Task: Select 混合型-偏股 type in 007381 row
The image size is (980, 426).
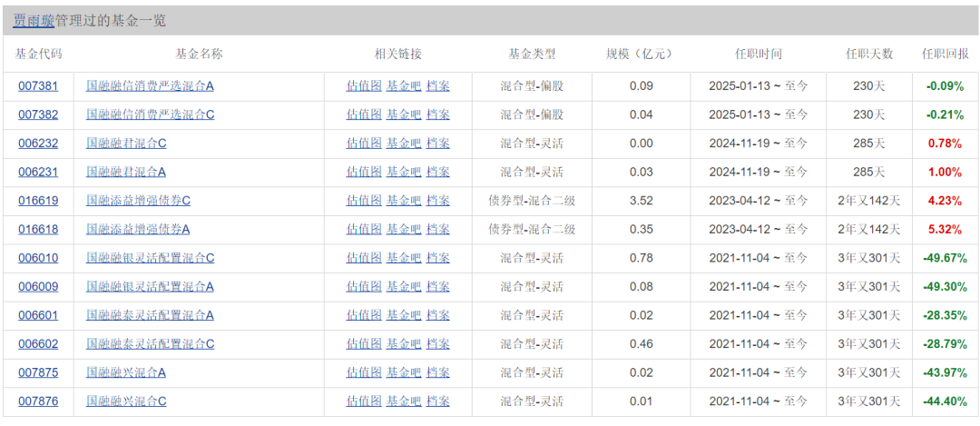Action: tap(532, 86)
